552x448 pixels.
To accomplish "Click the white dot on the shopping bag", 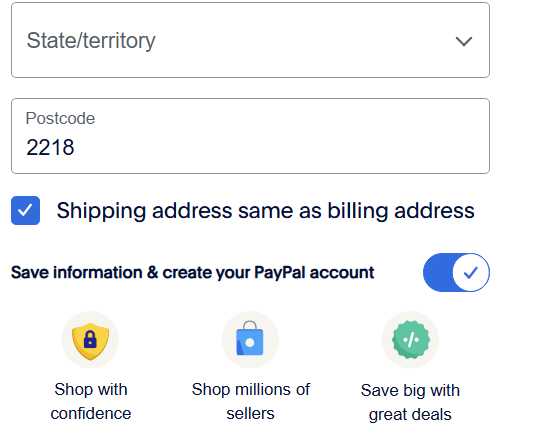I will tap(250, 342).
